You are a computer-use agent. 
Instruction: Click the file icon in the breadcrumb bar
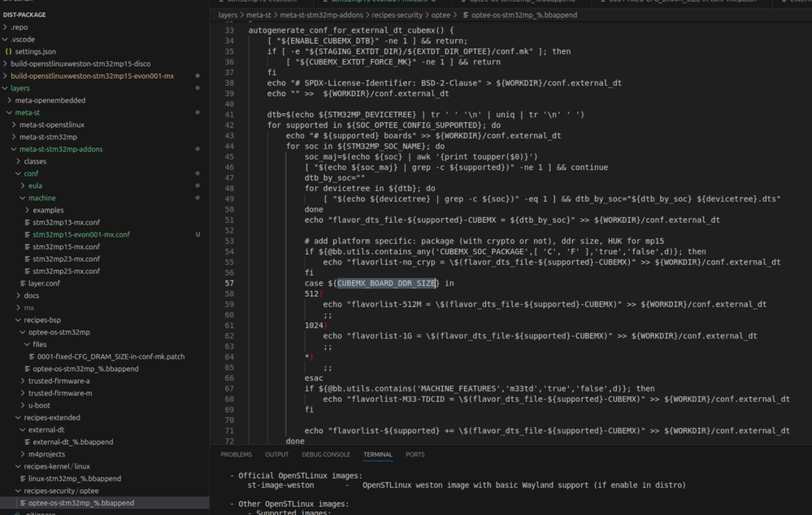pyautogui.click(x=466, y=15)
